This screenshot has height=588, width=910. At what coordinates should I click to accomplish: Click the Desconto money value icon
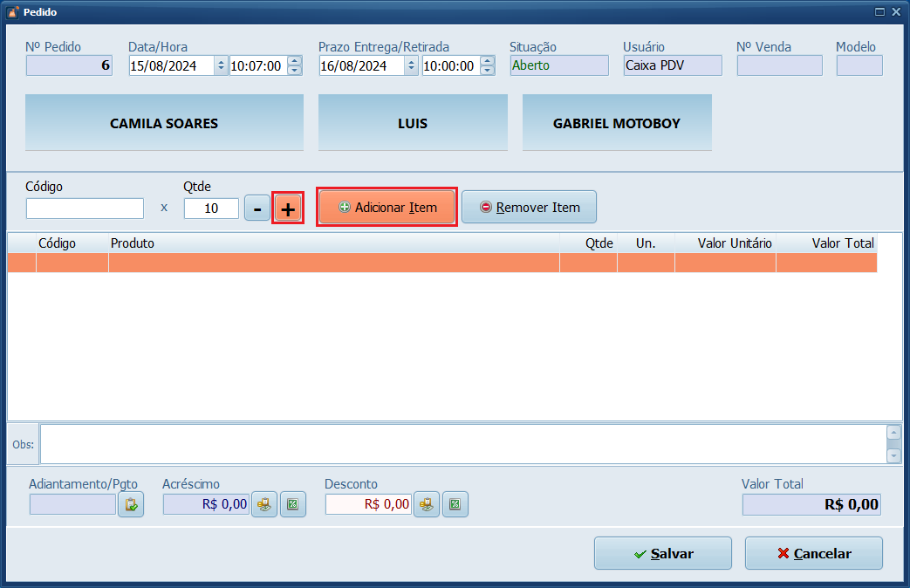[x=426, y=504]
